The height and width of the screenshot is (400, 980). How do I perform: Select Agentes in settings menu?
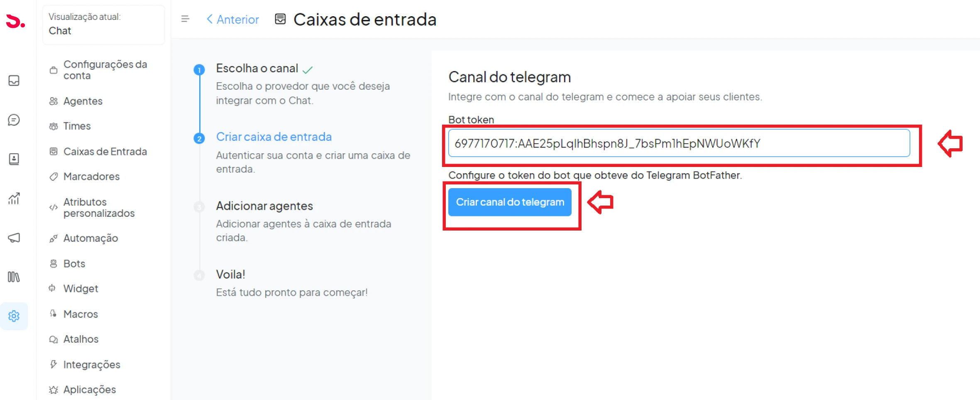[x=83, y=101]
